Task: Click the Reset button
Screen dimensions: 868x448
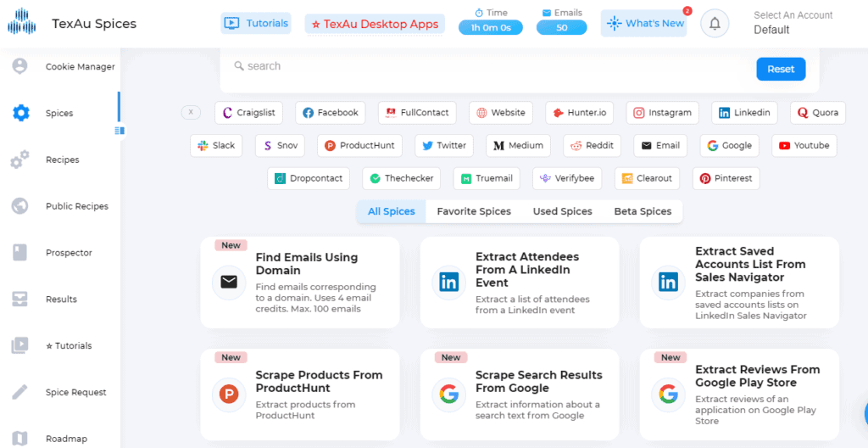Action: pyautogui.click(x=781, y=70)
